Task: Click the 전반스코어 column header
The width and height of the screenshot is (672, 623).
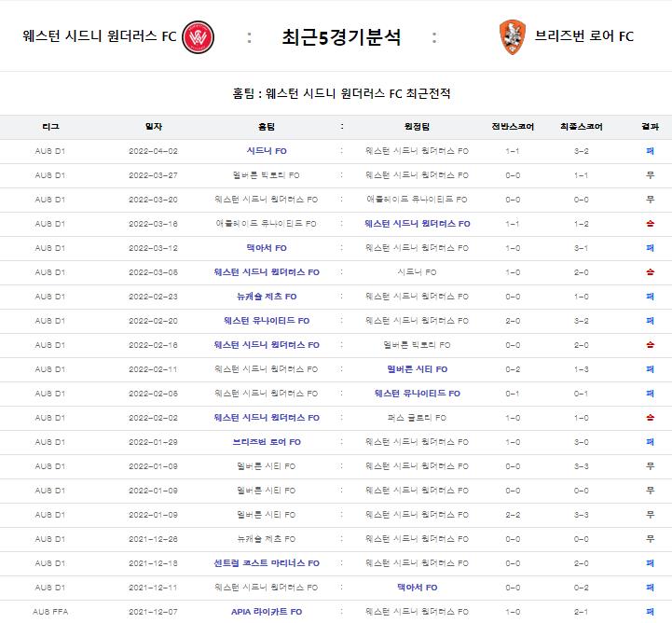Action: (513, 127)
